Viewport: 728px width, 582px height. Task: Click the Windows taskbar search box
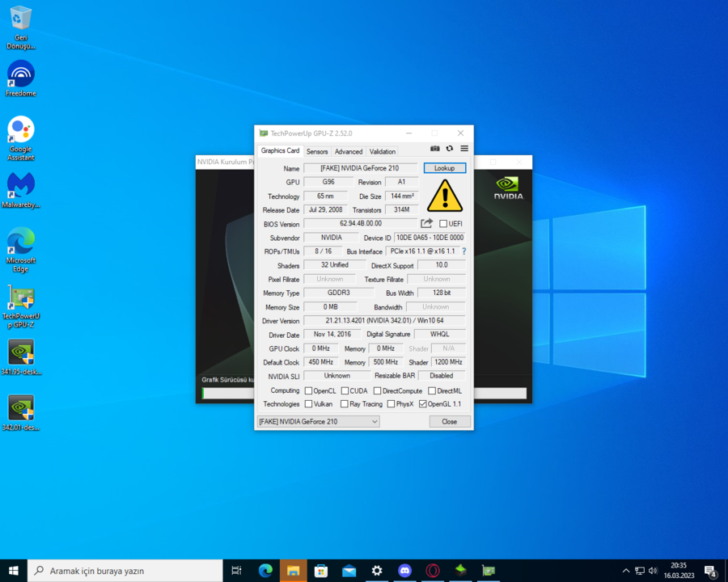pyautogui.click(x=125, y=571)
